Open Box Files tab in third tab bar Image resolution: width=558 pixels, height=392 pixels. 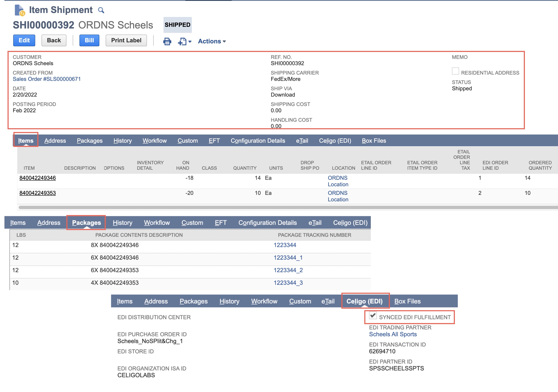(x=407, y=301)
